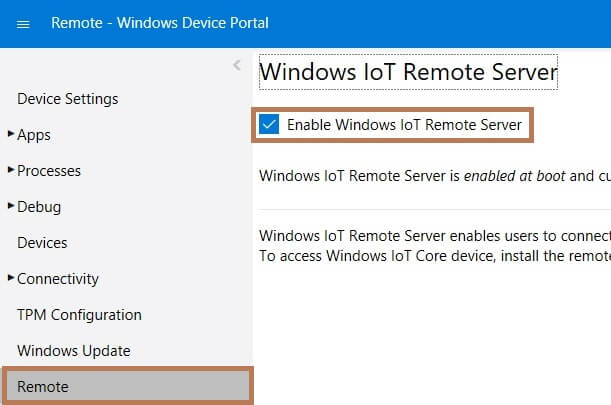Click the 'Remote - Windows Device Portal' title
Screen dimensions: 611x405
160,23
